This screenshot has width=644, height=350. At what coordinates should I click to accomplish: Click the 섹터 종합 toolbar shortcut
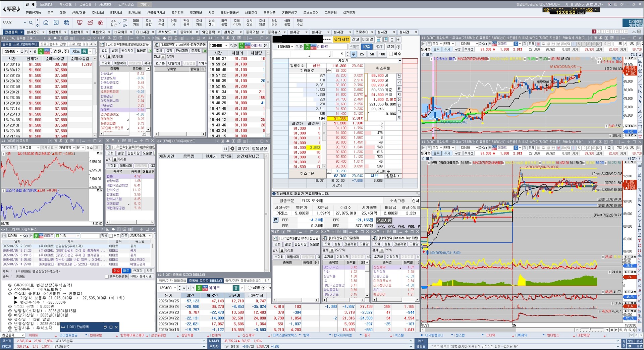pyautogui.click(x=287, y=22)
